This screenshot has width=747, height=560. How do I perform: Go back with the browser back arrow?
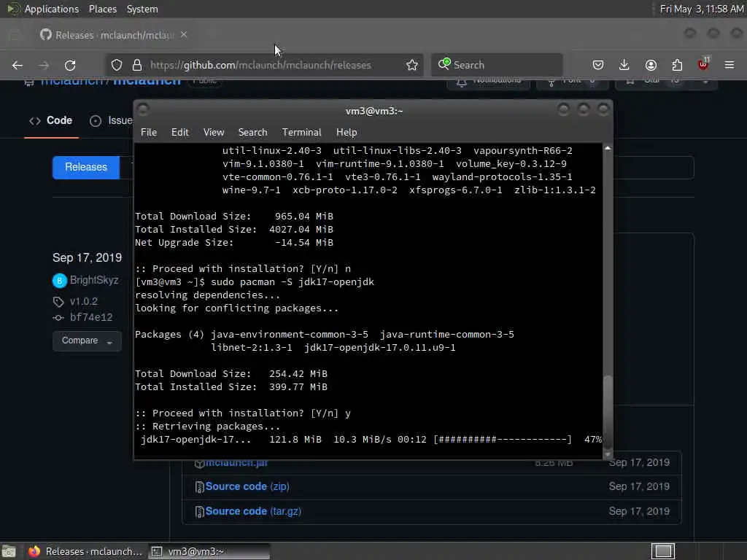18,65
